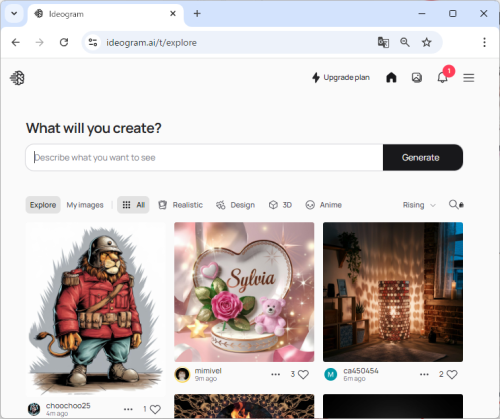The width and height of the screenshot is (500, 419).
Task: Expand the Rising sort dropdown
Action: click(419, 205)
